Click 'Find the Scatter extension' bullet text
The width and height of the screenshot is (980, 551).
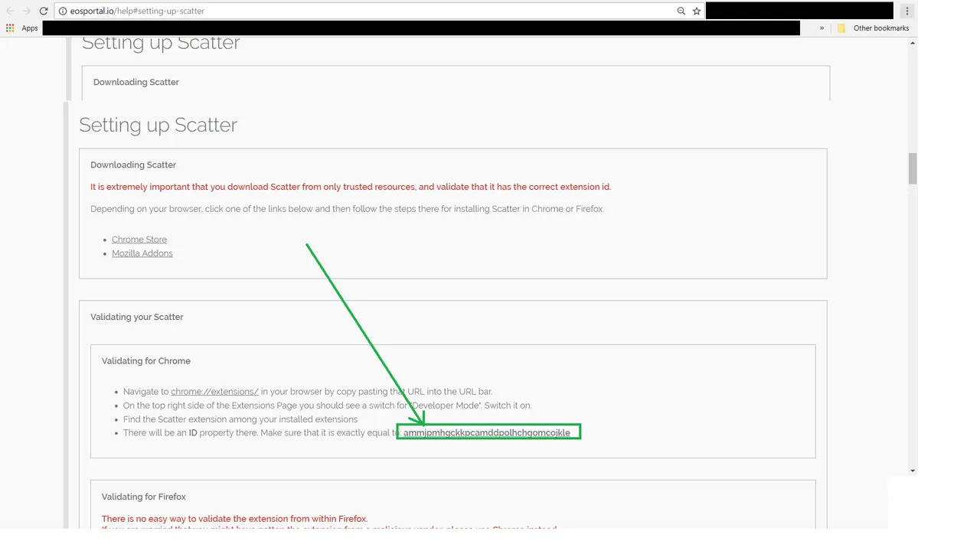(240, 419)
